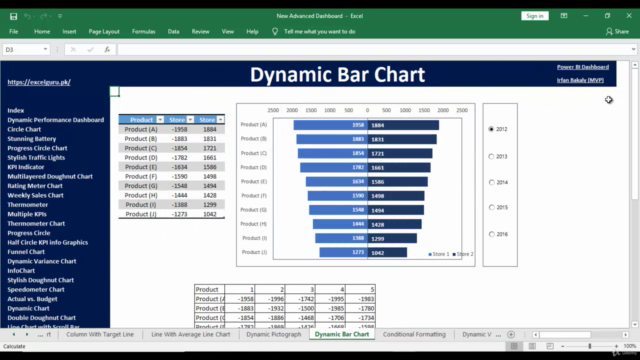Click the New Sheet plus icon
The image size is (640, 360).
tap(511, 335)
